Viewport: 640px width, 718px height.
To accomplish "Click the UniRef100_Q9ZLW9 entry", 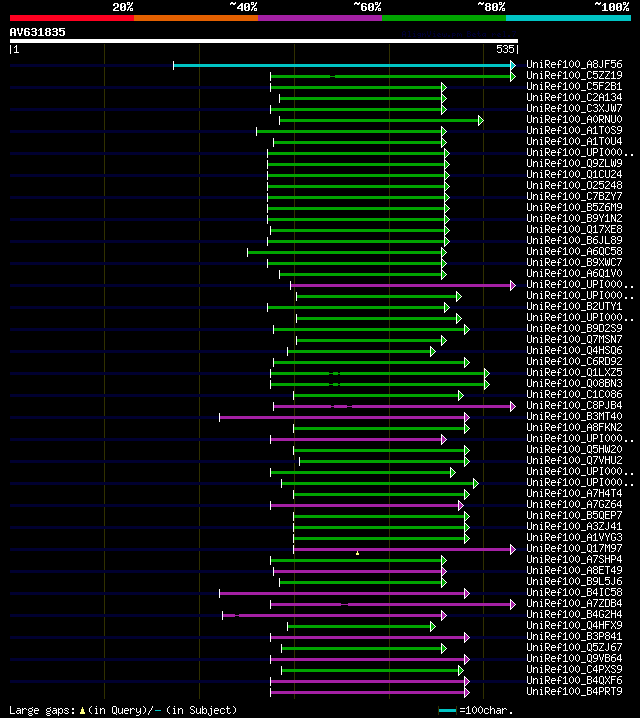I will (574, 163).
